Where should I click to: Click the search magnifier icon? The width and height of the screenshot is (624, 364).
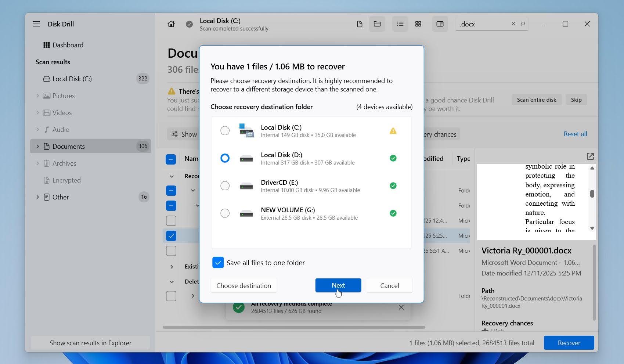pyautogui.click(x=523, y=24)
